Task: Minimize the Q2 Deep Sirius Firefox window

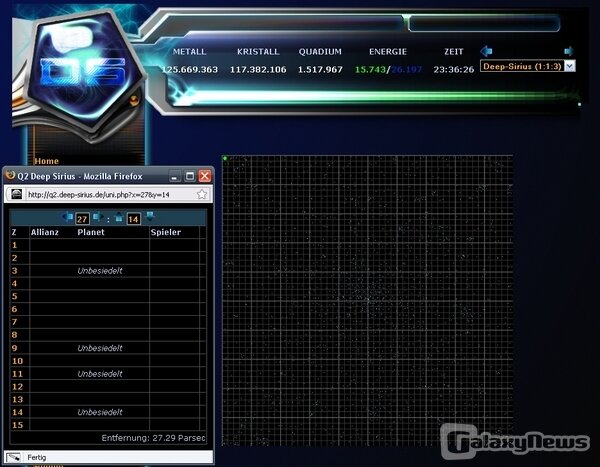Action: [x=175, y=176]
